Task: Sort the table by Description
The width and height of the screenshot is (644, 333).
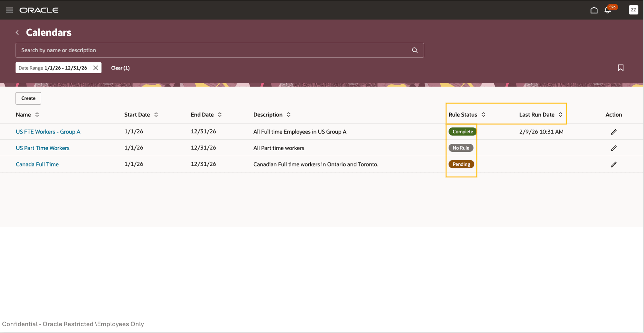Action: [289, 115]
